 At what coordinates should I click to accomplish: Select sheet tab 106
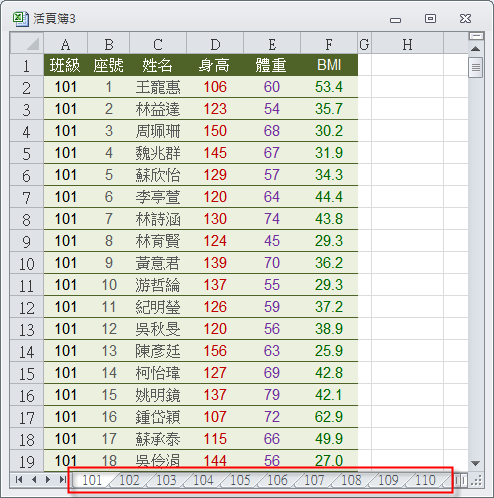click(x=277, y=480)
